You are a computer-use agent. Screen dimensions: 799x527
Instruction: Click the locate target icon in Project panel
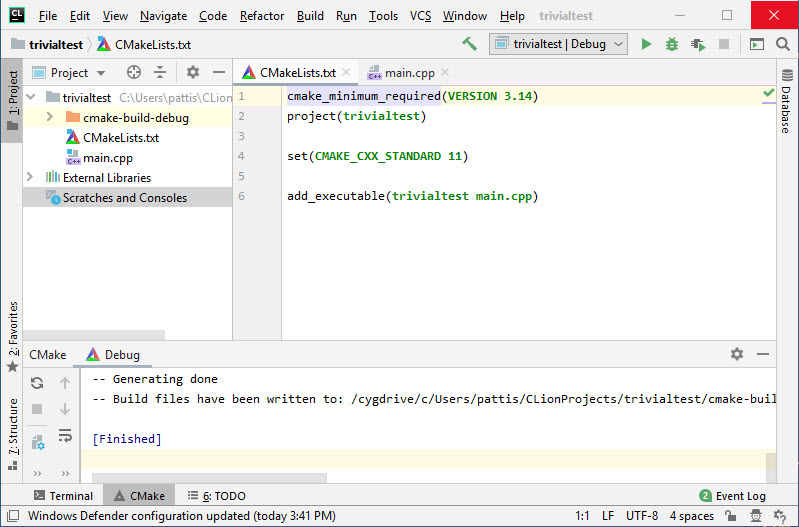pos(134,72)
